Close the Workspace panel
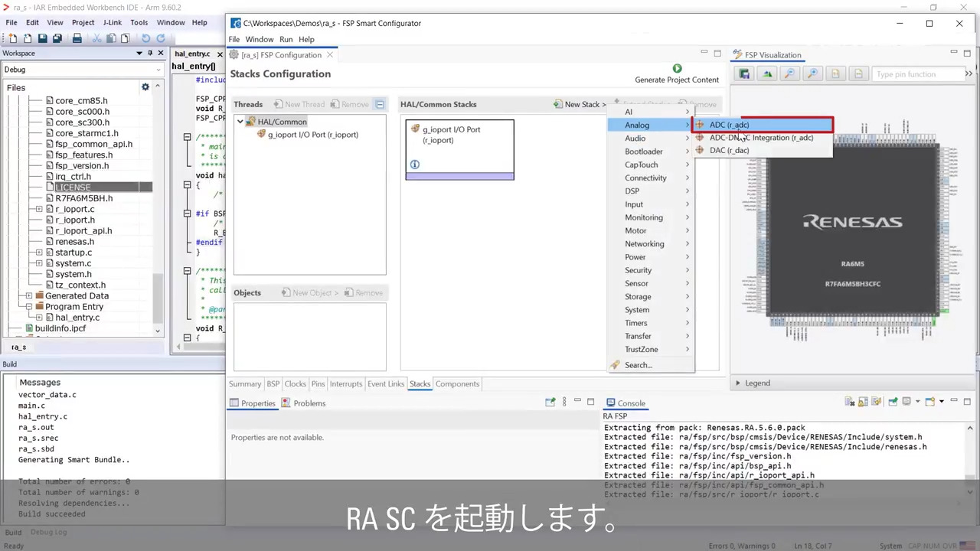The image size is (980, 551). pos(161,54)
